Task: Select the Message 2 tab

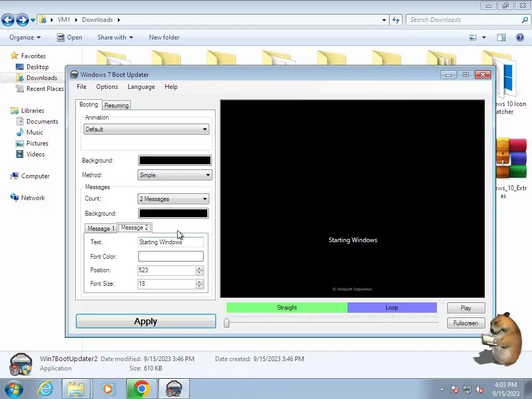Action: [135, 228]
